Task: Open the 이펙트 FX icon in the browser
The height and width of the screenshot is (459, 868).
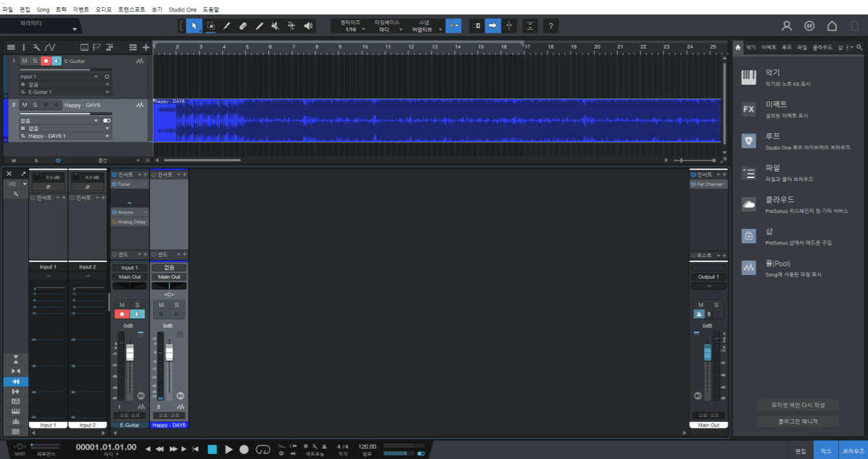Action: (x=749, y=109)
